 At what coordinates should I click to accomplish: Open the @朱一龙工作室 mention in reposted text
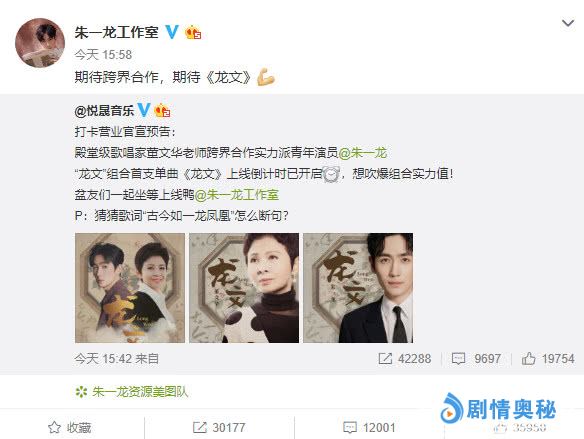tap(237, 195)
